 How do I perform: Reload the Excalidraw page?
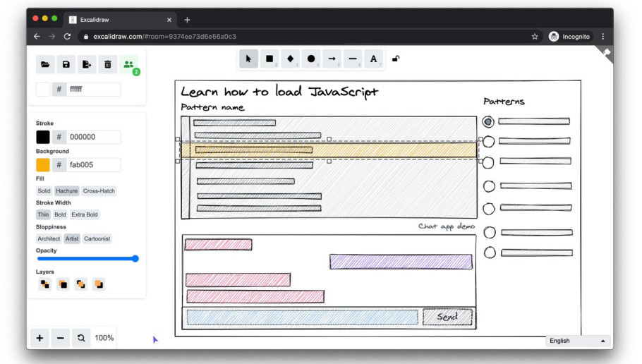pos(67,37)
